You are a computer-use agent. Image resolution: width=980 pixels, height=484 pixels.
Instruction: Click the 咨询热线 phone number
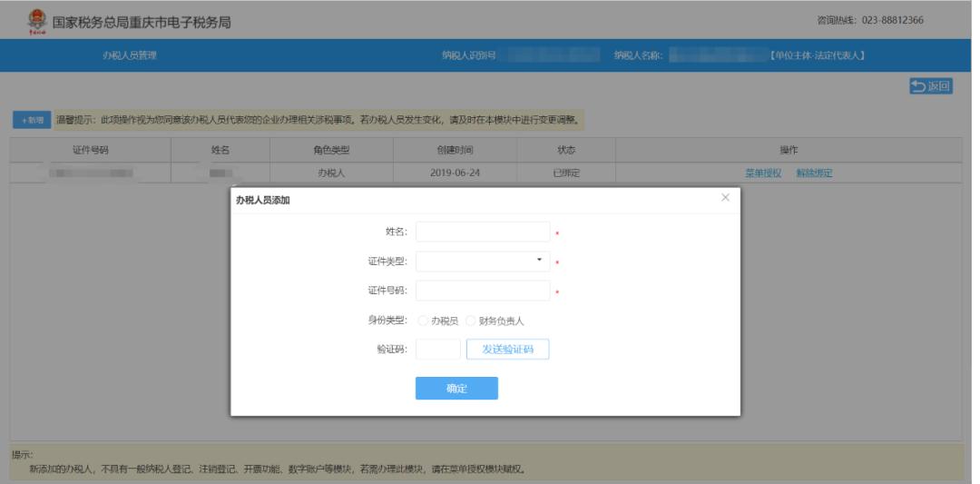[857, 21]
